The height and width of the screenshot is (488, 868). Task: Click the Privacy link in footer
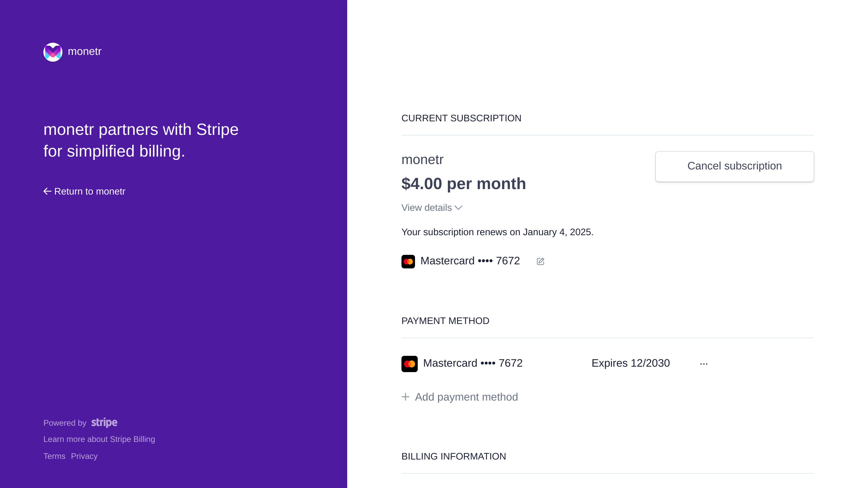click(83, 456)
